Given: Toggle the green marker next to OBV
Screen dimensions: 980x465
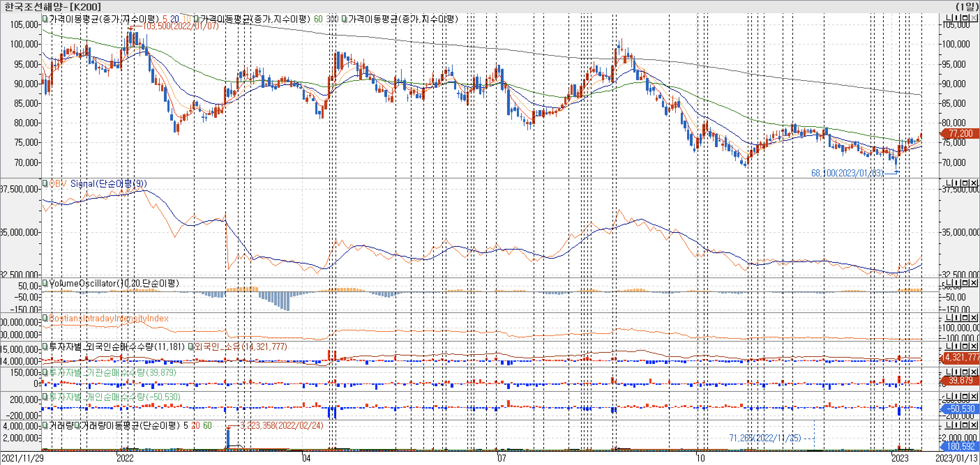Looking at the screenshot, I should pos(45,184).
